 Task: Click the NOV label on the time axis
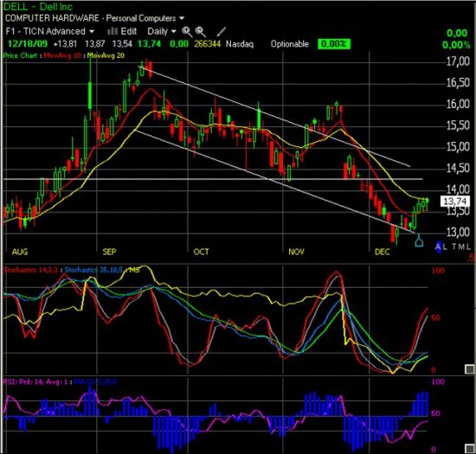pos(297,252)
